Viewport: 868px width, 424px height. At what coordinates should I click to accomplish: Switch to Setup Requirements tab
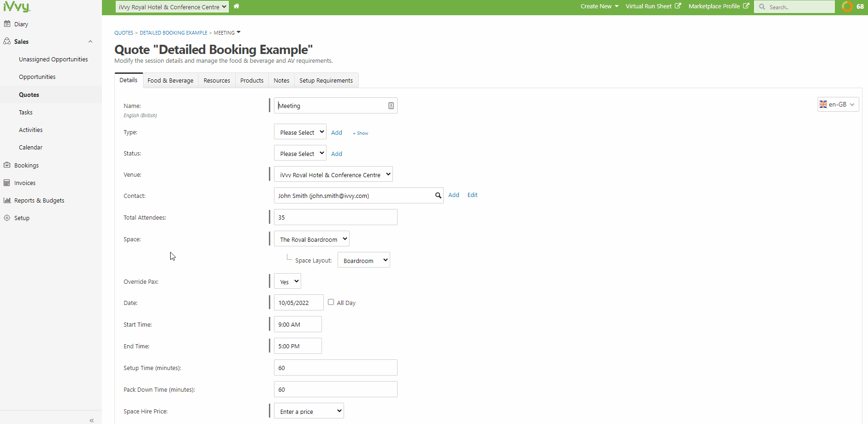point(326,80)
